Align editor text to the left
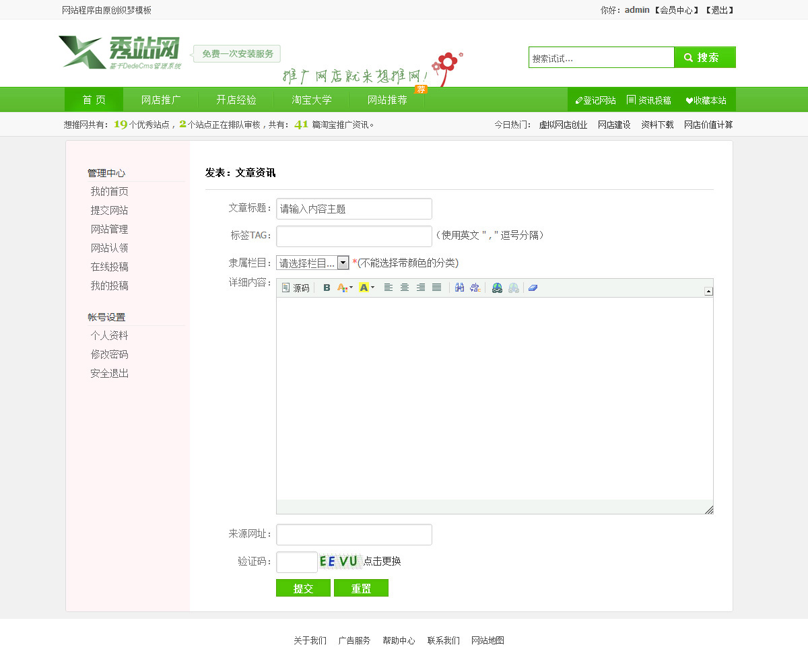This screenshot has width=808, height=672. point(389,288)
